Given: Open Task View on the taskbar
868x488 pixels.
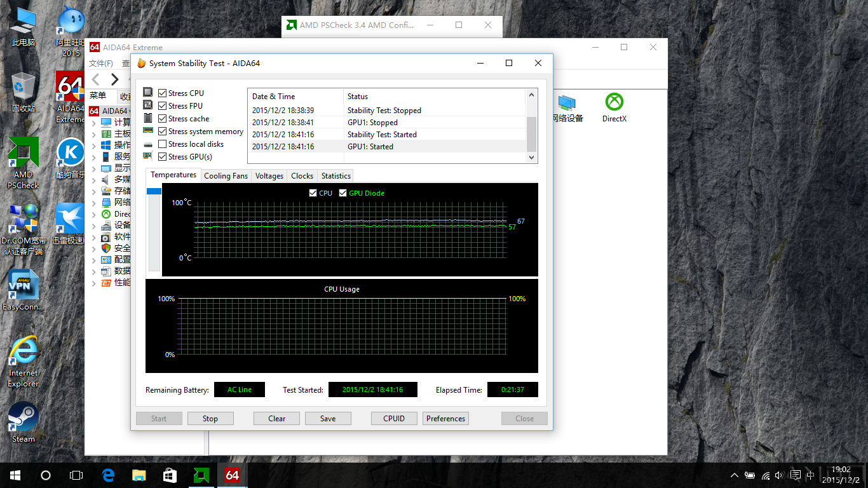Looking at the screenshot, I should (x=76, y=475).
